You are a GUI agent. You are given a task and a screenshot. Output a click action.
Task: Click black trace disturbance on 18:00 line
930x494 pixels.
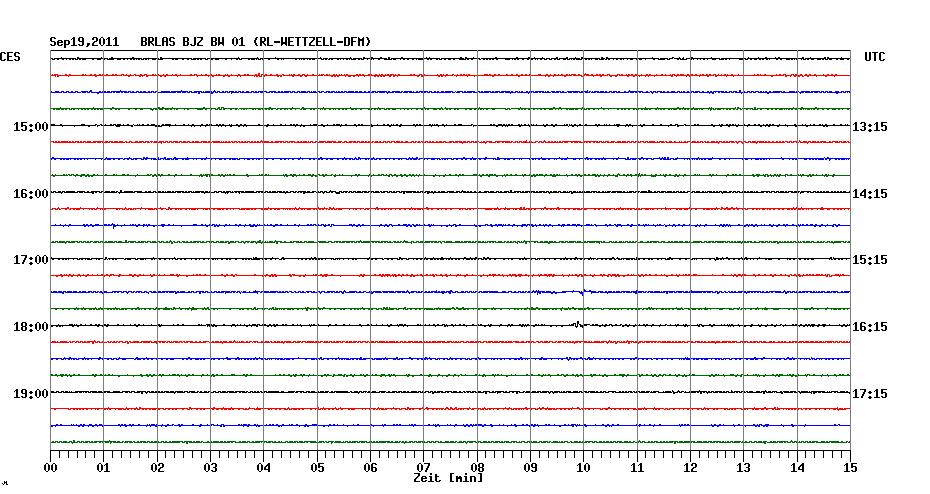point(578,324)
